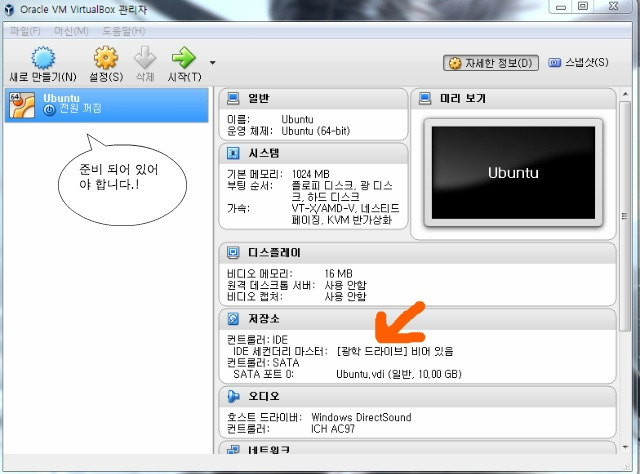Click the 네트워크 section network icon
The height and width of the screenshot is (474, 640).
coord(233,449)
